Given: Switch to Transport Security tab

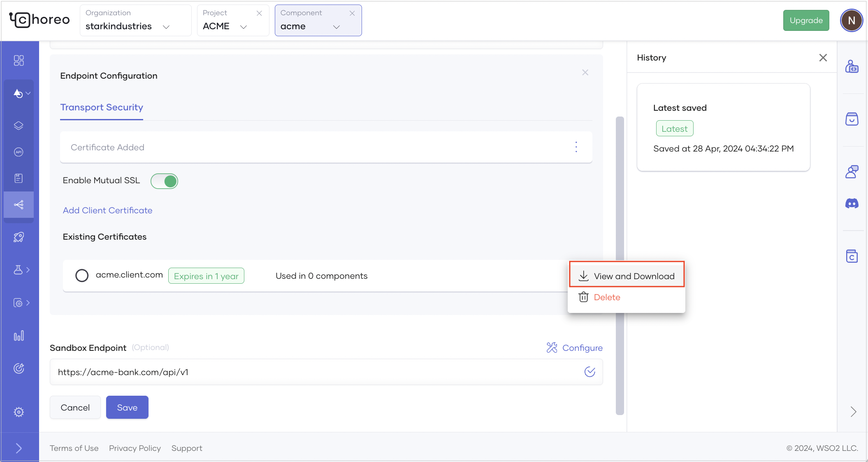Looking at the screenshot, I should click(102, 107).
